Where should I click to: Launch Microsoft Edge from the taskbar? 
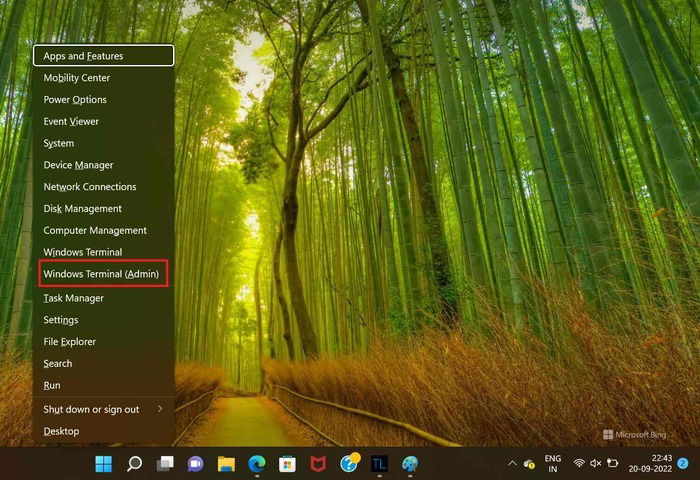(257, 464)
